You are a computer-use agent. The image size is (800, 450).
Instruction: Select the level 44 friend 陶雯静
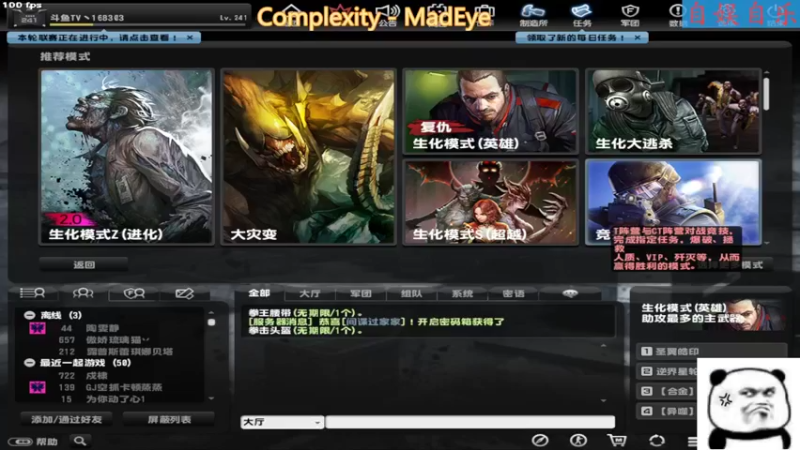click(x=112, y=328)
